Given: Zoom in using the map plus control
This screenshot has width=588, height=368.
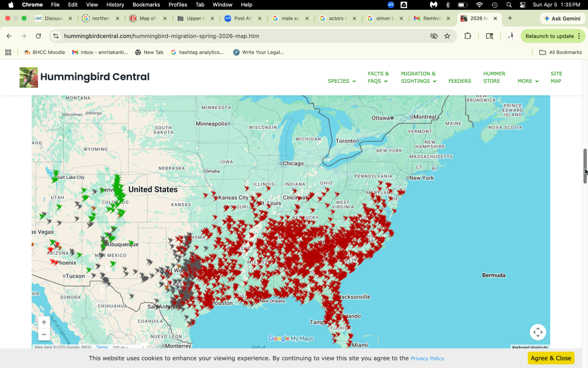Looking at the screenshot, I should (43, 322).
